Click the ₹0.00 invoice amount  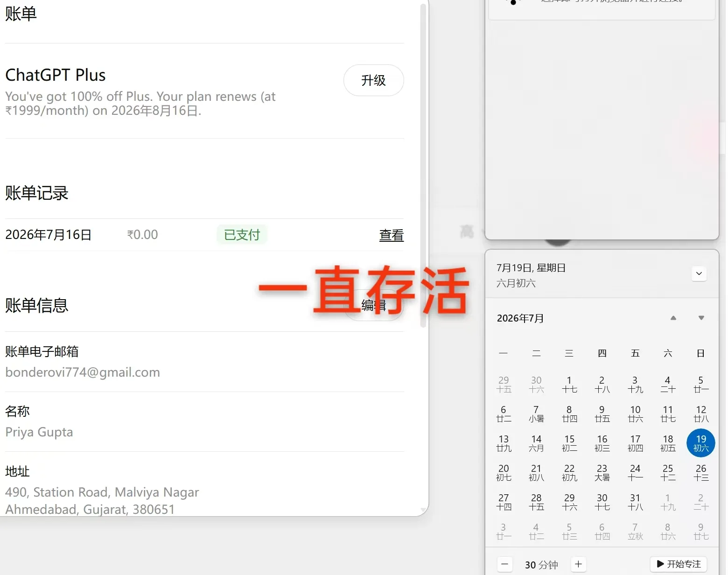143,235
